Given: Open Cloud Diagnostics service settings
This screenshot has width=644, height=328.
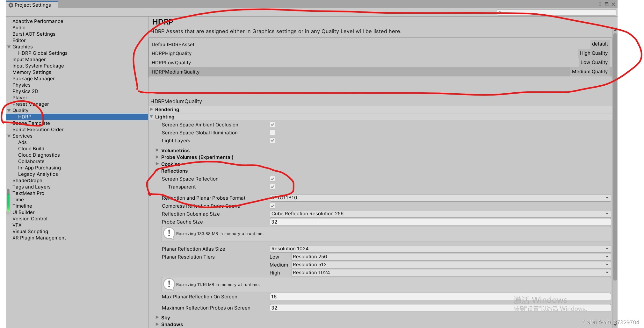Looking at the screenshot, I should point(39,155).
